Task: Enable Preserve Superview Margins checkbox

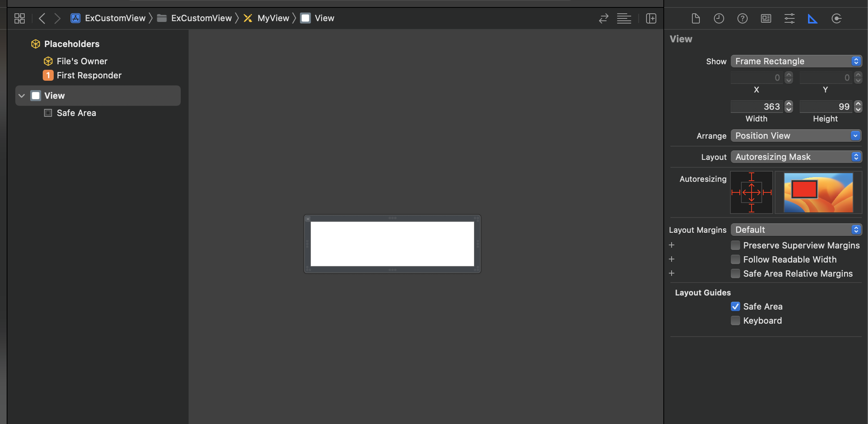Action: [x=735, y=245]
